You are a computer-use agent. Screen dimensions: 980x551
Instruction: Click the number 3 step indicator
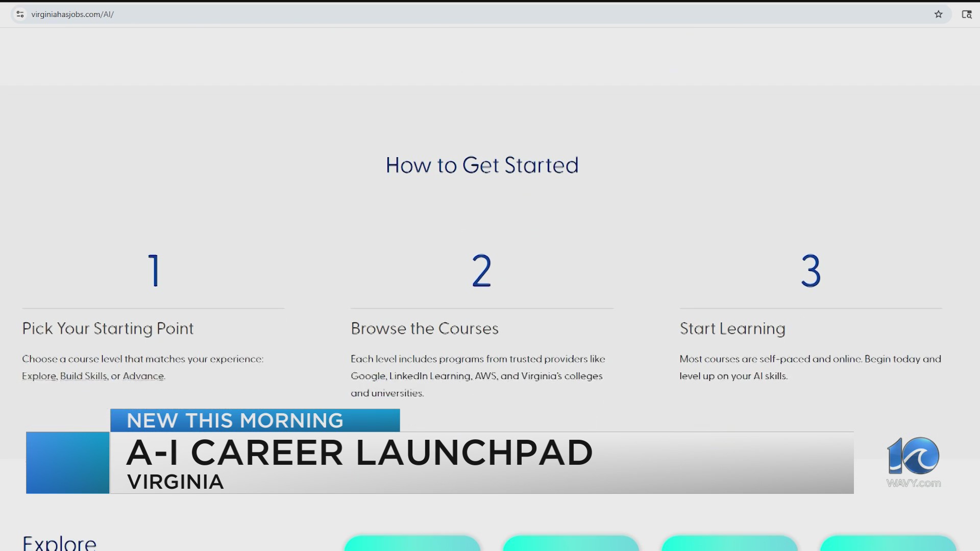pos(811,271)
